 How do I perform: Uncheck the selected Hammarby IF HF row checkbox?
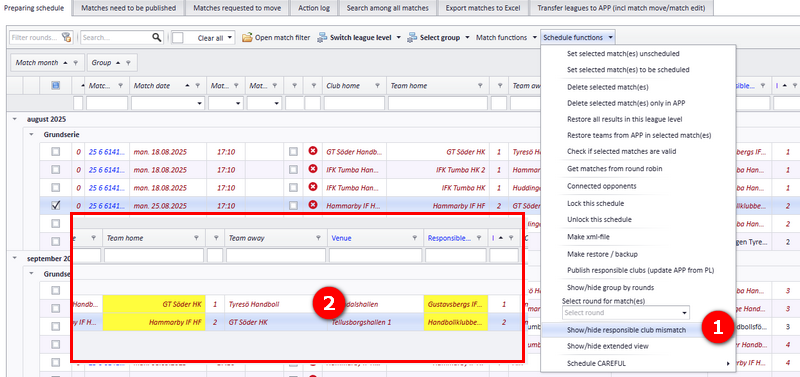pyautogui.click(x=55, y=206)
